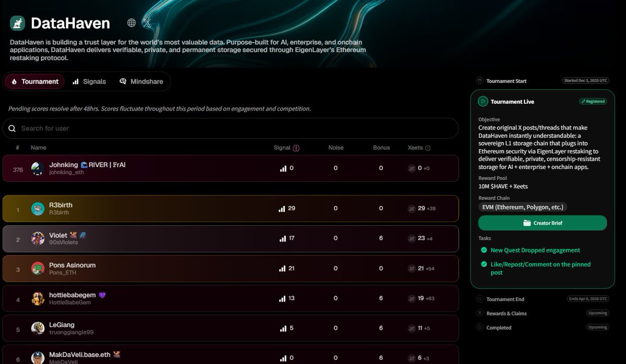The height and width of the screenshot is (364, 626).
Task: Open LeGiang's avatar
Action: (x=38, y=329)
